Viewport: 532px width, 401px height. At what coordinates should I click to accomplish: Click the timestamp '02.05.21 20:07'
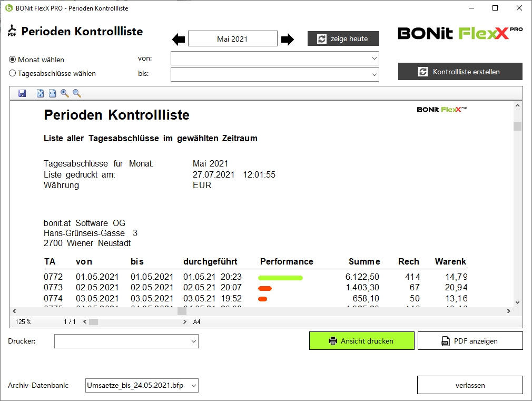click(x=212, y=288)
